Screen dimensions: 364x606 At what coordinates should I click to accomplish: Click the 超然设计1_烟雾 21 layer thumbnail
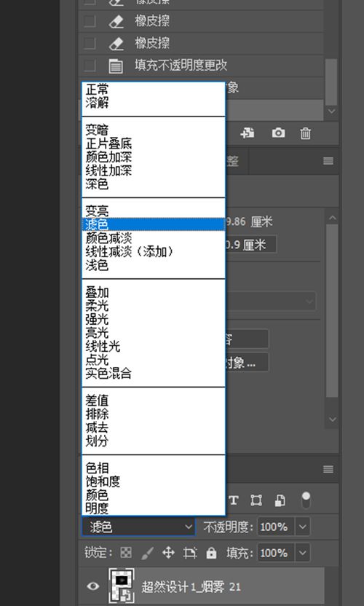click(122, 586)
